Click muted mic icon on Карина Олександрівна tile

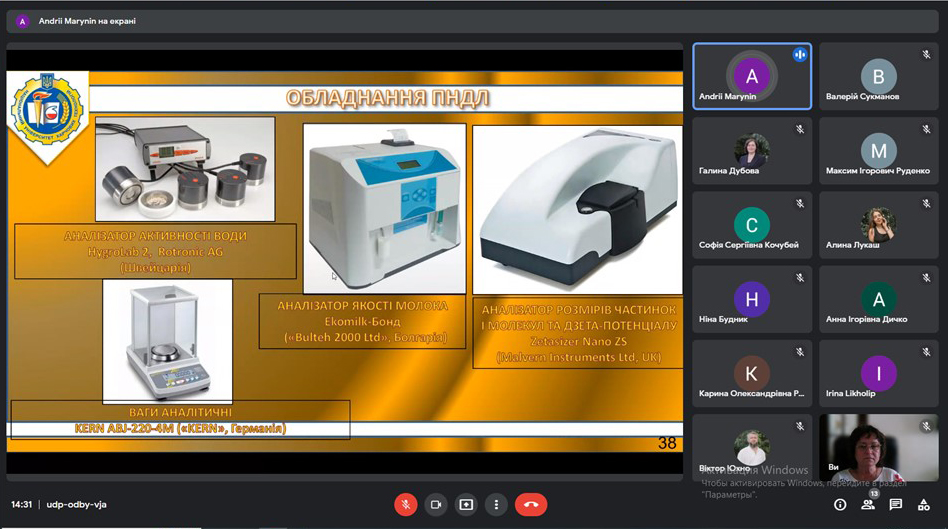[x=800, y=352]
